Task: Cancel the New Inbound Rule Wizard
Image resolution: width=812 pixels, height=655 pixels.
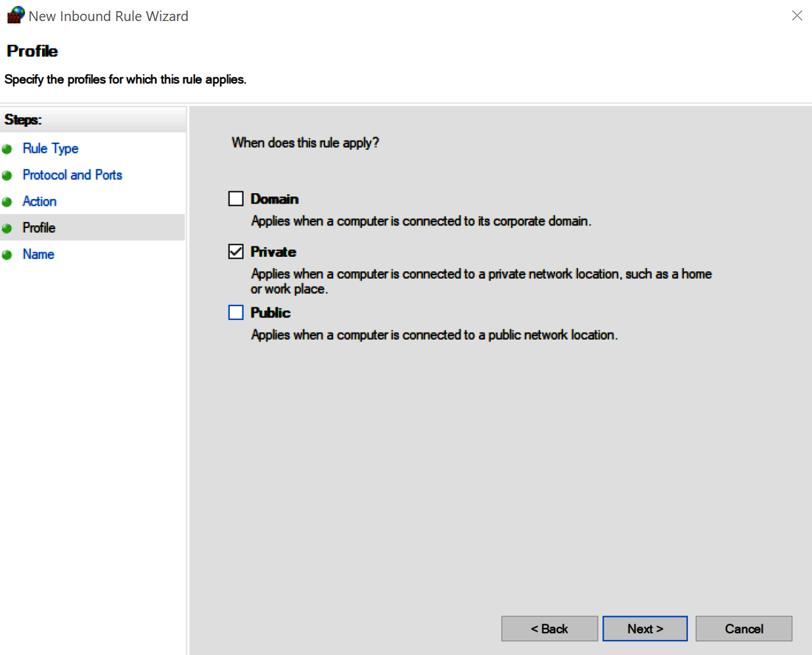Action: click(743, 628)
